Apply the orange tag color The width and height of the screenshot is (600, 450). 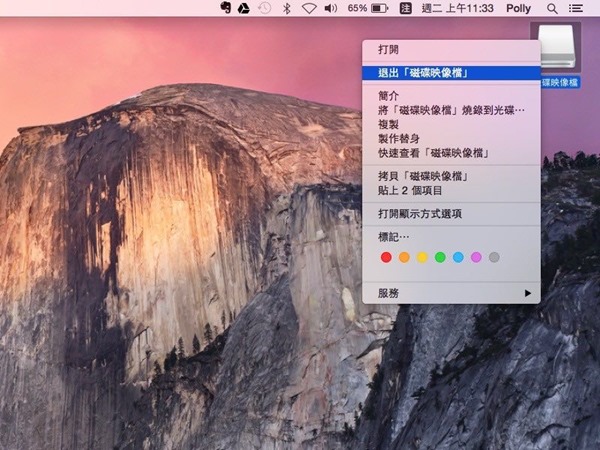pos(404,257)
